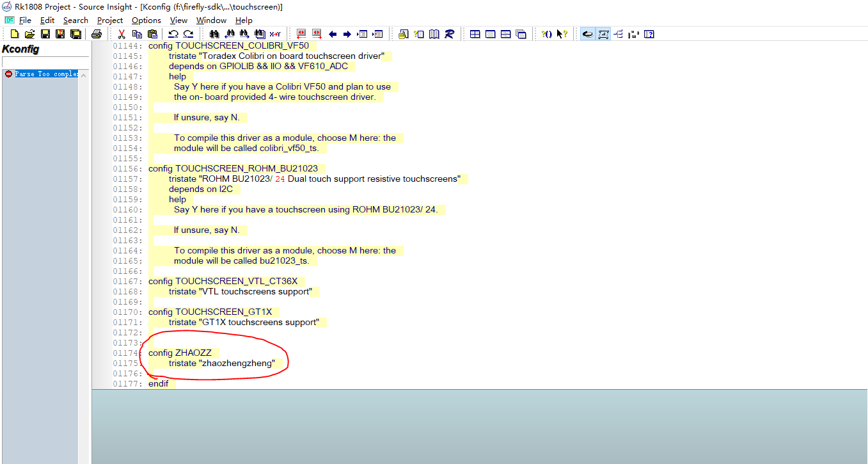Create a new file with toolbar icon

pyautogui.click(x=14, y=34)
